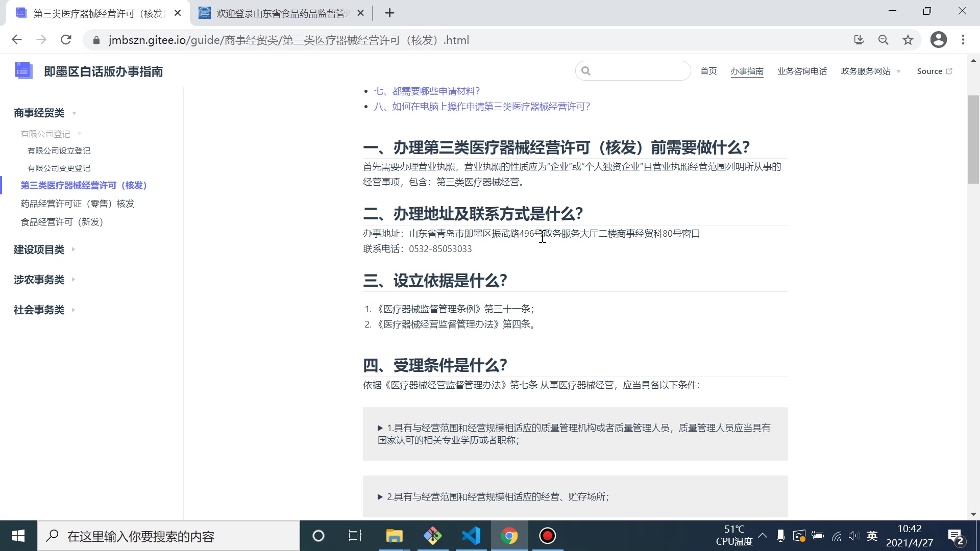Click the link 八、如何在电脑上操作申请
This screenshot has width=980, height=551.
point(482,107)
